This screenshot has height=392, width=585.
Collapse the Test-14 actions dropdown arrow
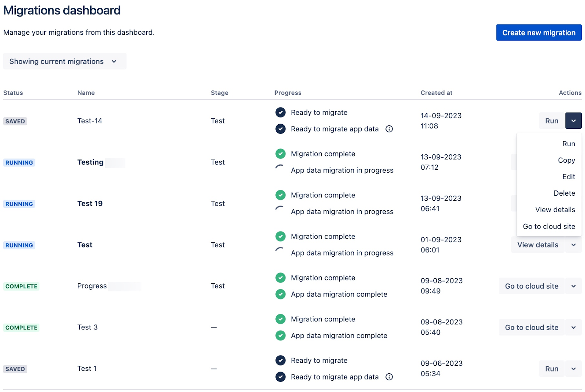pyautogui.click(x=573, y=121)
